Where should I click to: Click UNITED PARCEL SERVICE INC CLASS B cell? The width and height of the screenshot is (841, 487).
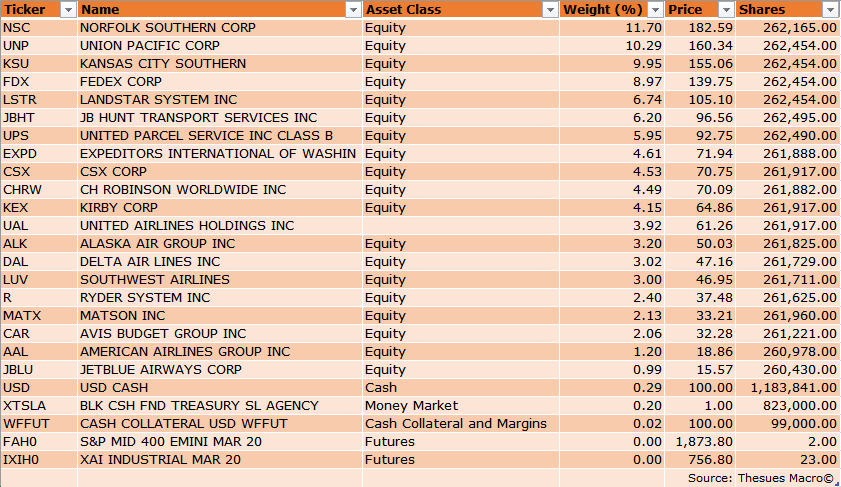point(220,136)
